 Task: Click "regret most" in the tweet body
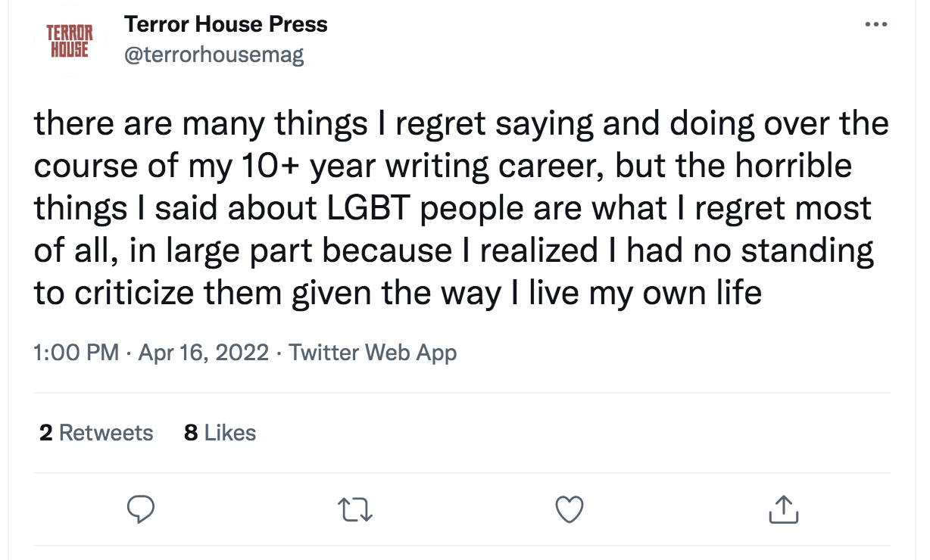tap(783, 210)
